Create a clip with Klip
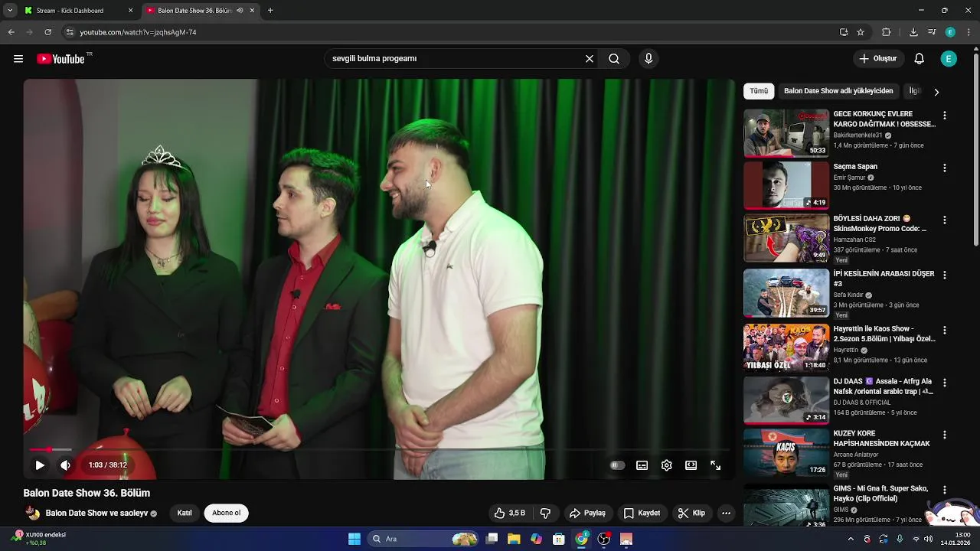 tap(691, 514)
